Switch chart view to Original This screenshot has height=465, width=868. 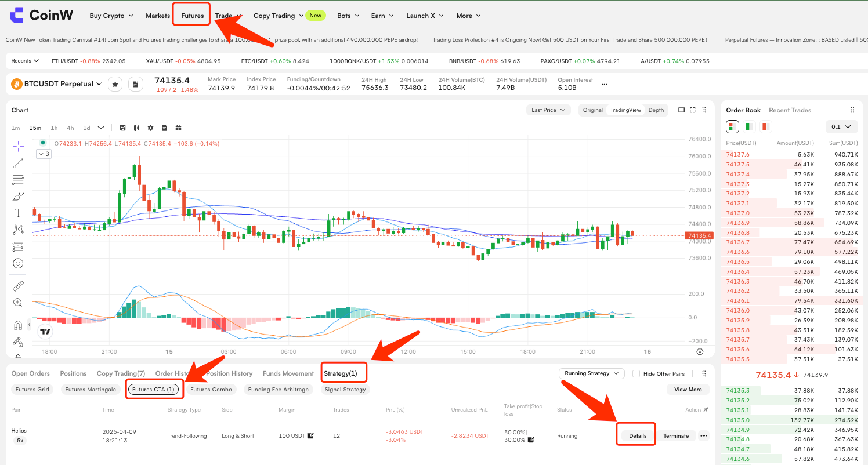point(593,110)
